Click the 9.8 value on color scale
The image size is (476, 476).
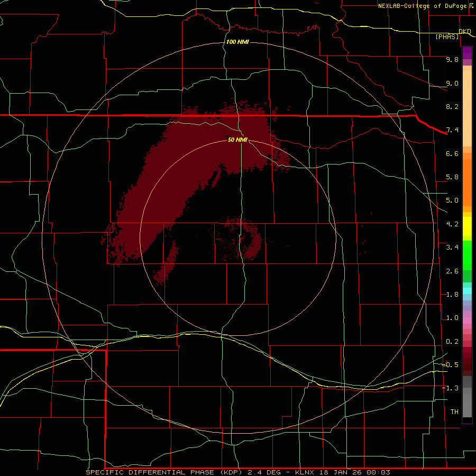(x=452, y=59)
